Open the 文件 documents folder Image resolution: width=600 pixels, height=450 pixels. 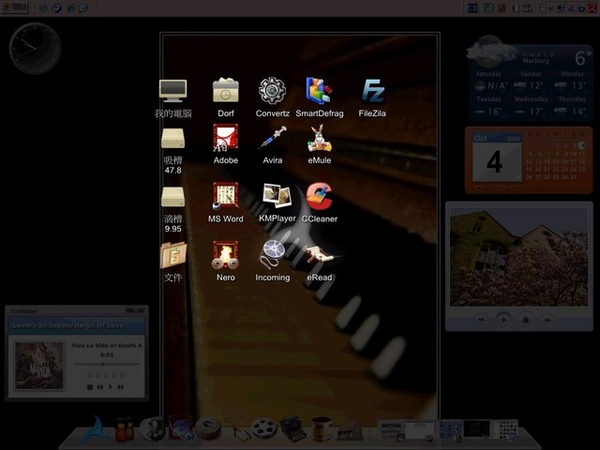click(173, 255)
